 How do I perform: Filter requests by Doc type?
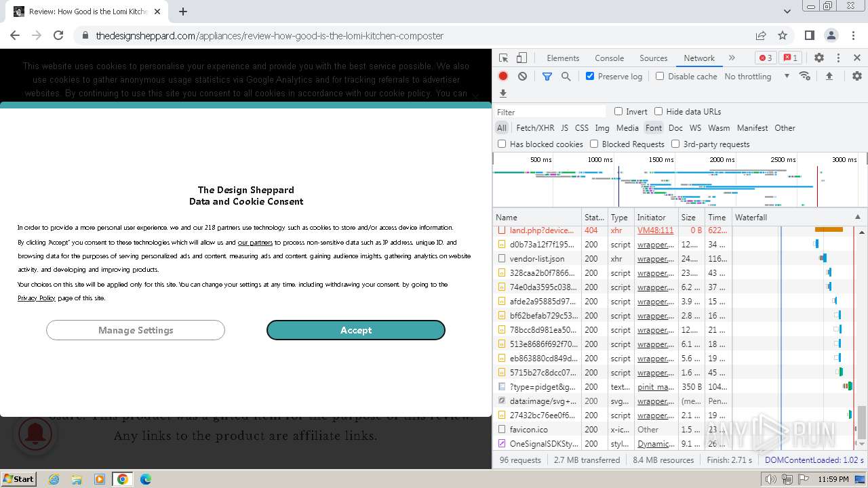675,128
